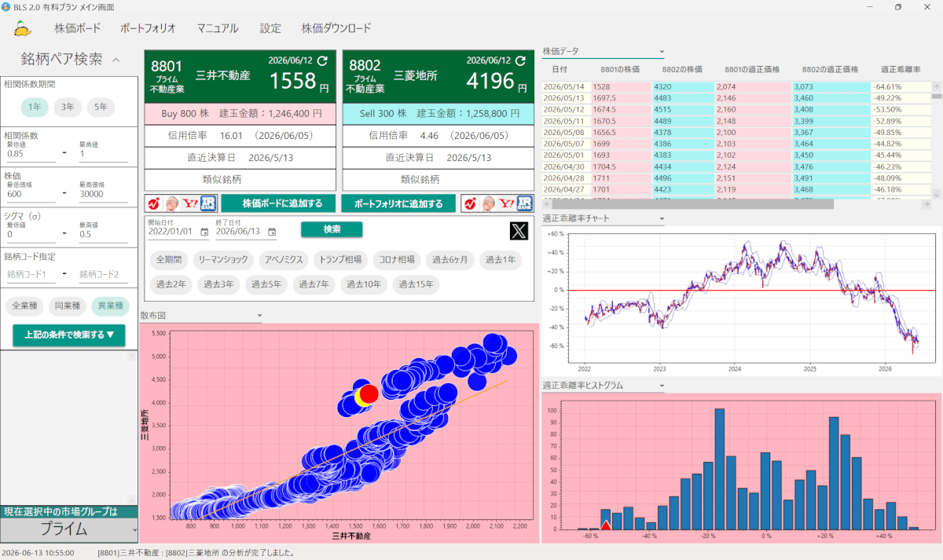Click the シグマ 最高値 field
The height and width of the screenshot is (560, 943).
[103, 234]
